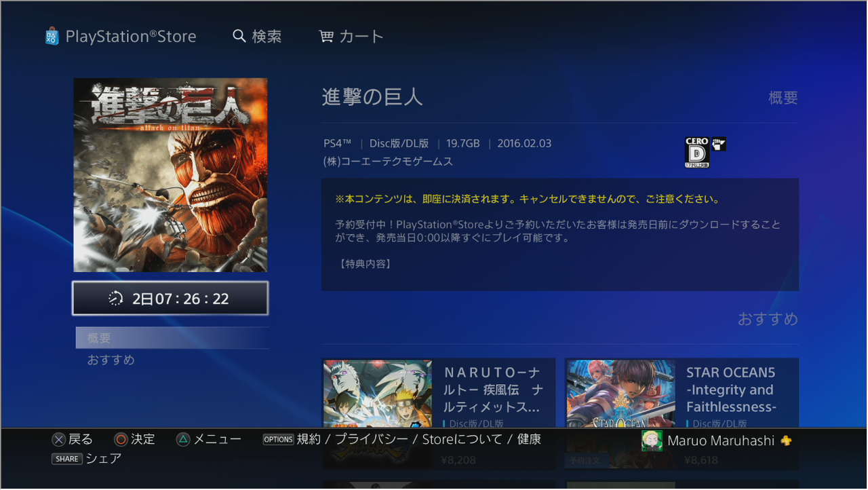Click the Disc版/DL版 label under the title
This screenshot has height=490, width=868.
click(x=399, y=143)
